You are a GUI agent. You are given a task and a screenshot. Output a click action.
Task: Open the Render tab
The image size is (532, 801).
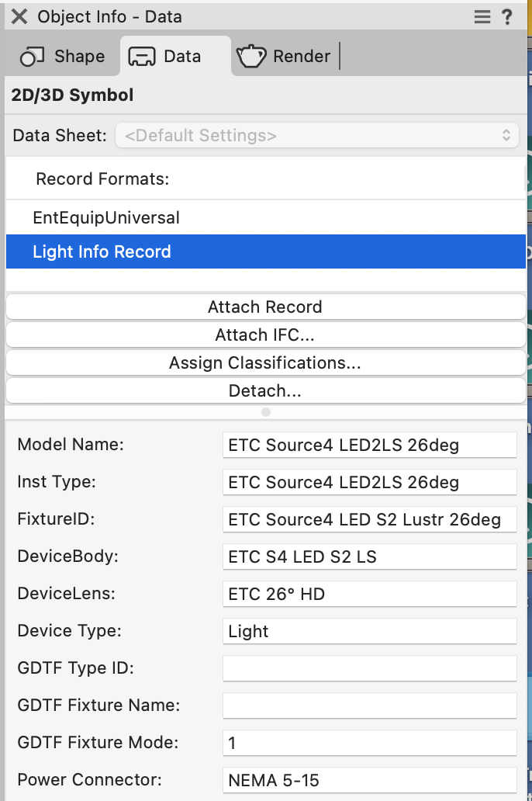click(284, 57)
